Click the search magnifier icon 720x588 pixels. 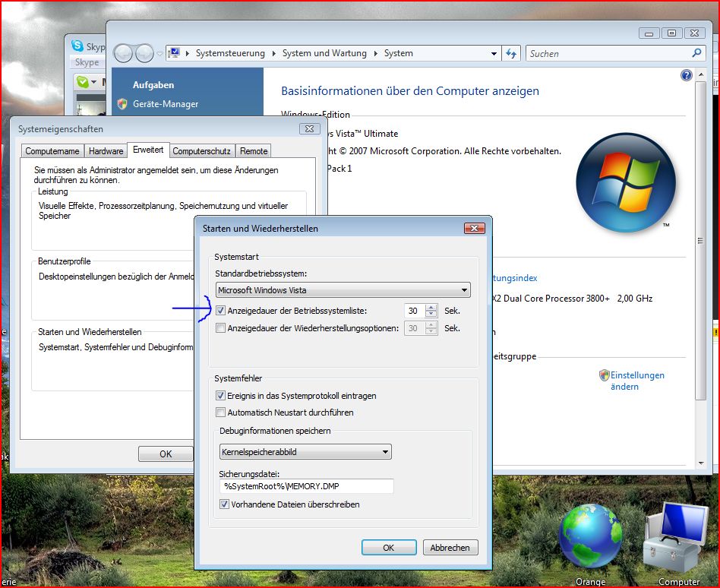click(x=696, y=53)
